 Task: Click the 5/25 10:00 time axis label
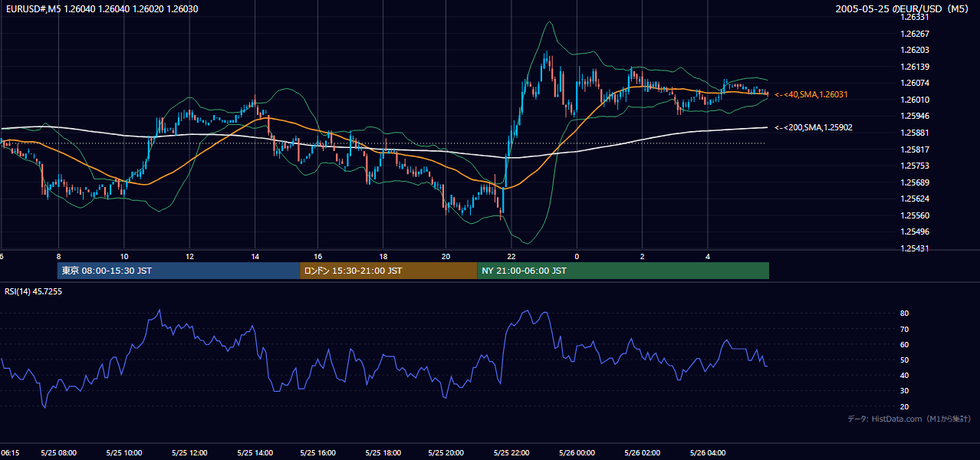point(124,453)
